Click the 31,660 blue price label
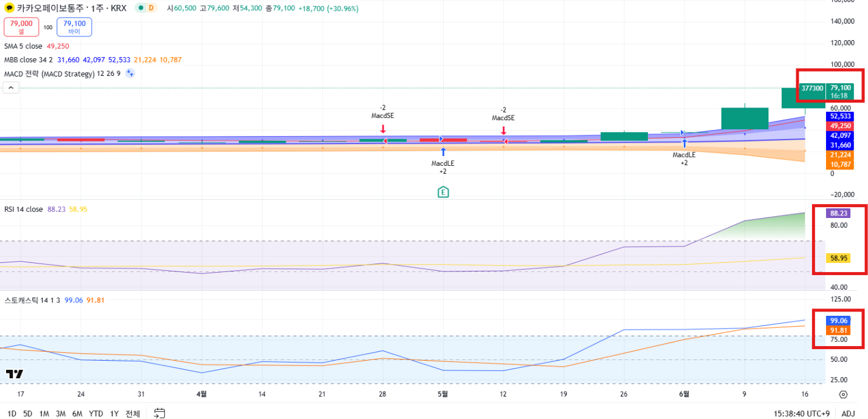The width and height of the screenshot is (868, 419). (x=839, y=145)
